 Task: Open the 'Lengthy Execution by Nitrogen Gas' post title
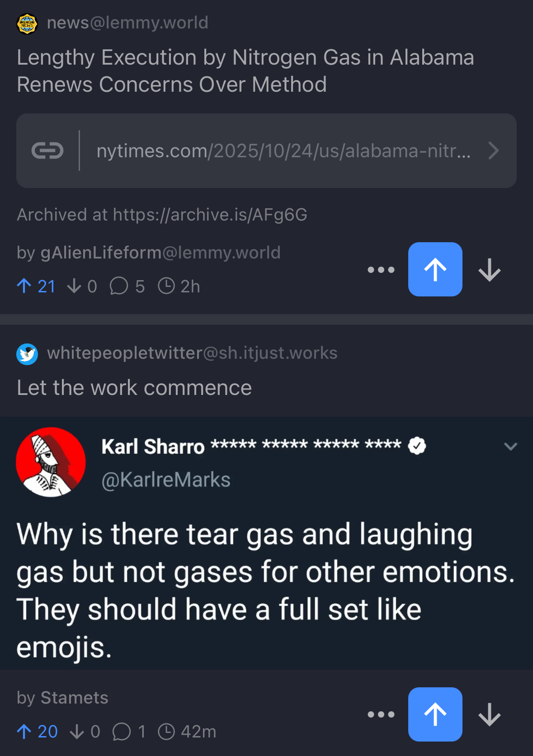(x=245, y=71)
